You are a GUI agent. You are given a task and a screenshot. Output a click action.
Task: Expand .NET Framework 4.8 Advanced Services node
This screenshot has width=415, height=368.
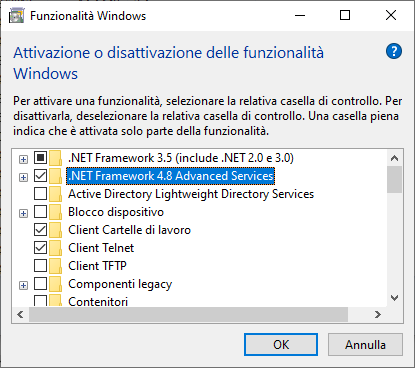23,177
